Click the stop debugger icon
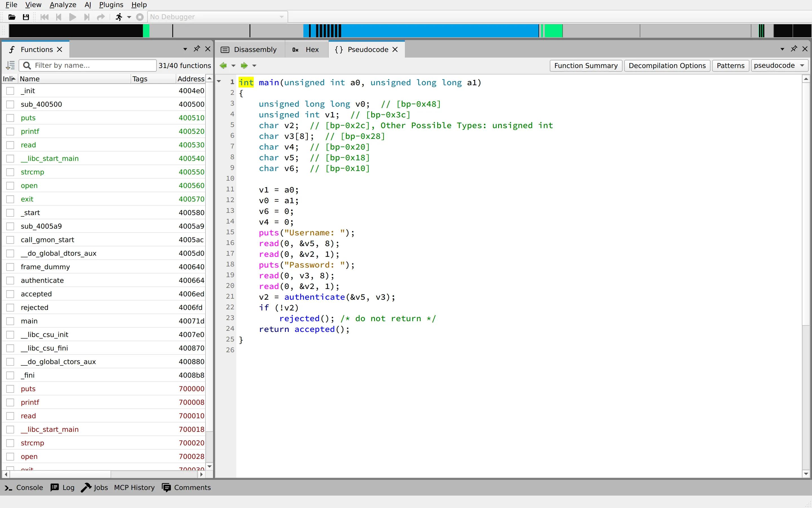Image resolution: width=812 pixels, height=508 pixels. point(140,17)
